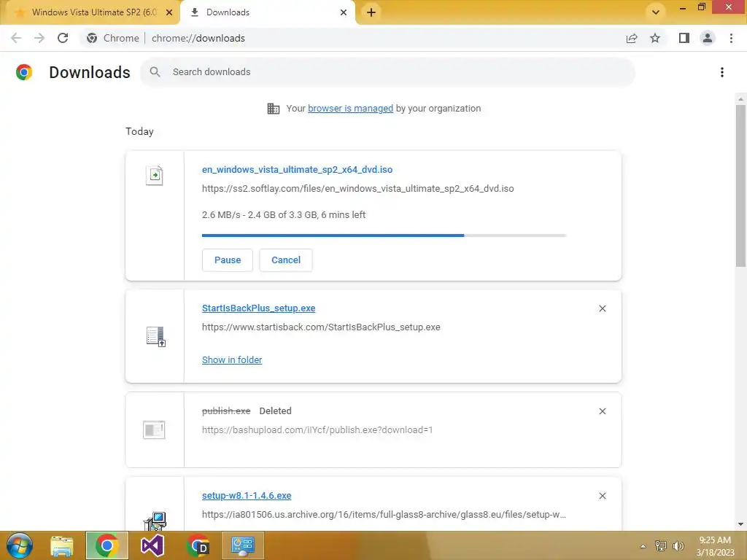Open the Chrome Dev taskbar icon

pos(198,545)
